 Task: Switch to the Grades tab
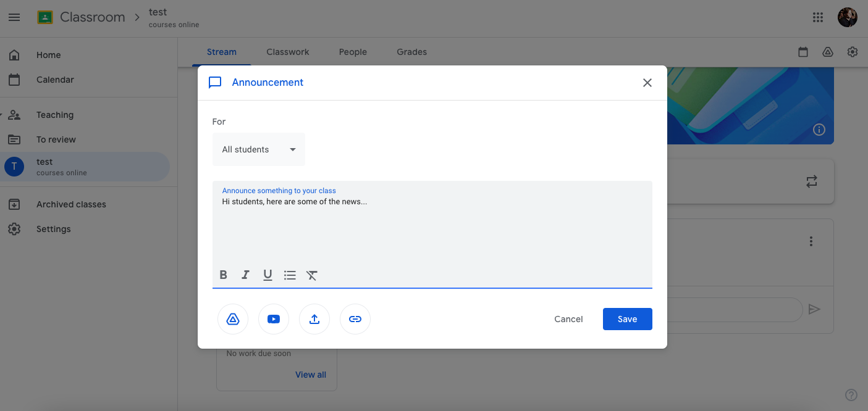pyautogui.click(x=412, y=52)
